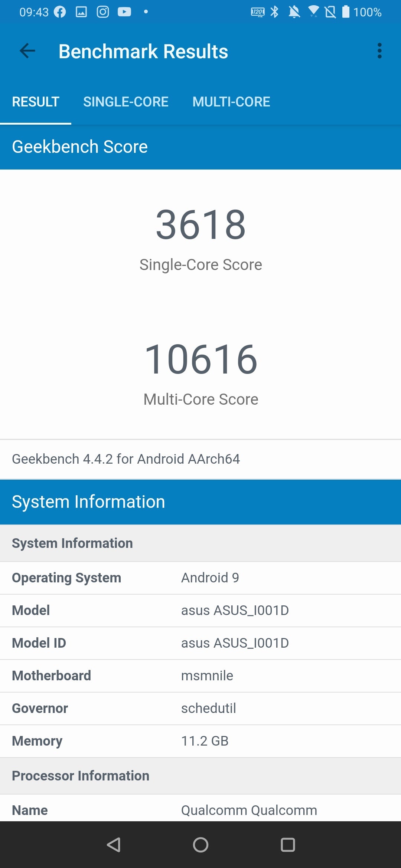Tap the Operating System label
This screenshot has width=401, height=868.
[x=66, y=578]
